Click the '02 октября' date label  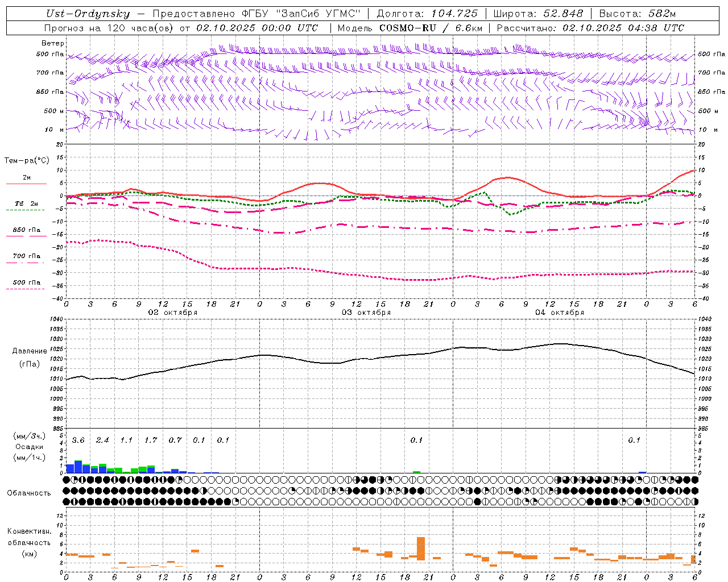click(173, 313)
